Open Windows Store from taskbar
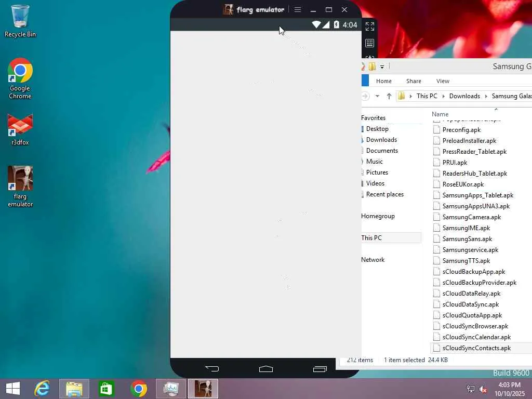This screenshot has height=399, width=532. pyautogui.click(x=106, y=389)
